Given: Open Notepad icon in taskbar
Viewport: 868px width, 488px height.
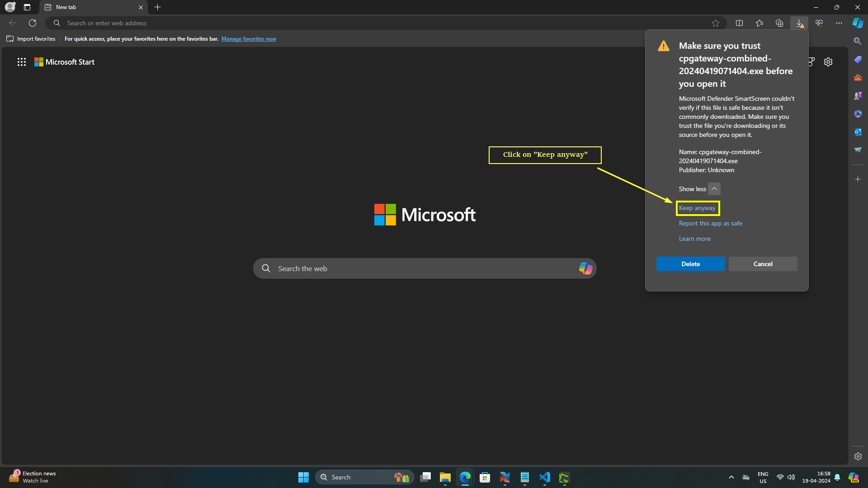Looking at the screenshot, I should 525,477.
